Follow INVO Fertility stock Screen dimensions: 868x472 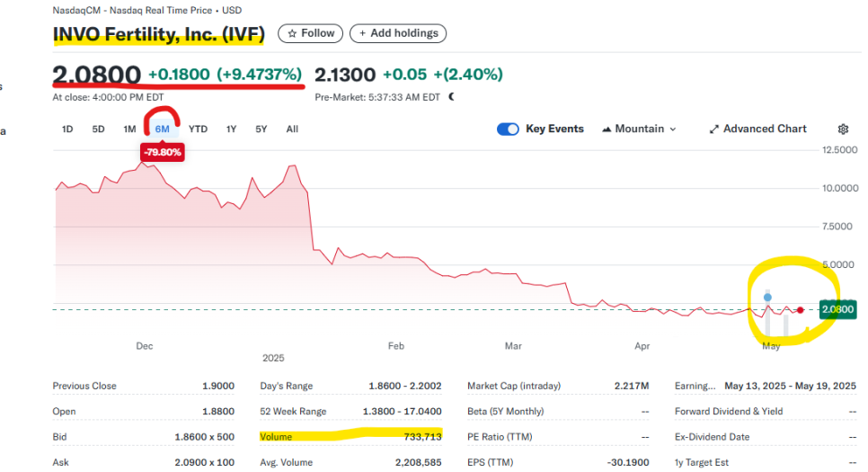click(x=311, y=33)
